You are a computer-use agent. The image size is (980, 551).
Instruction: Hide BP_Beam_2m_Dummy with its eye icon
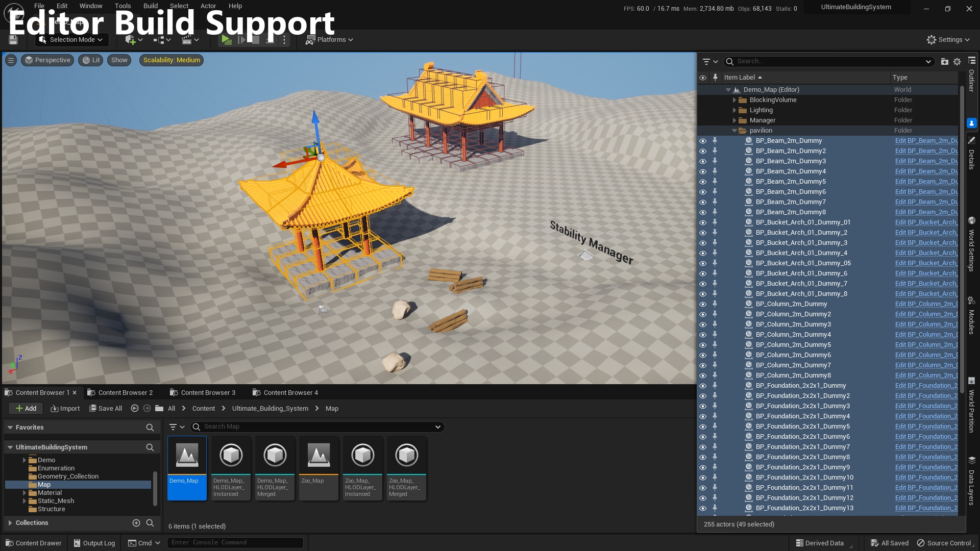(703, 141)
